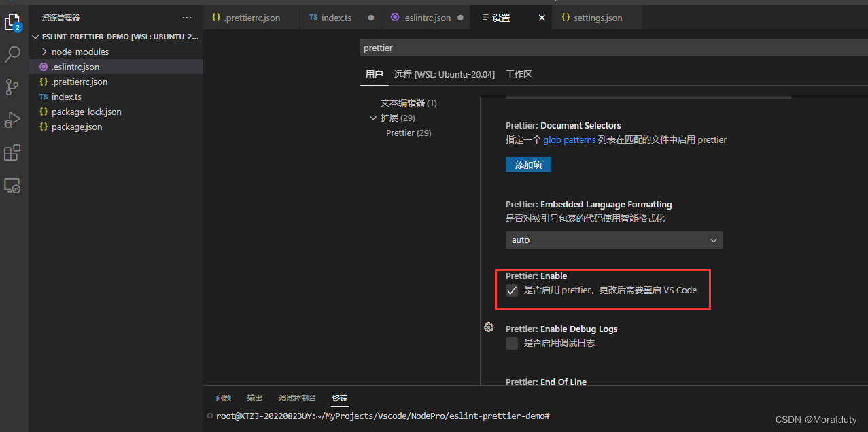Enable Prettier debug logs checkbox

(512, 344)
